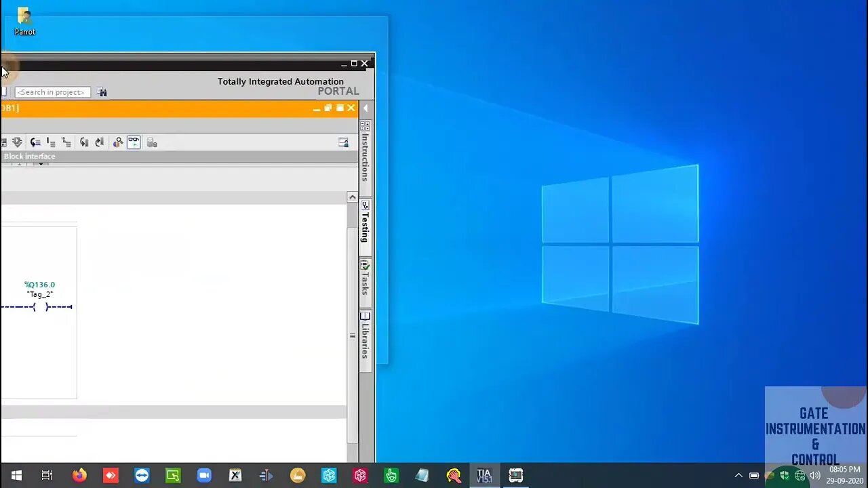This screenshot has height=488, width=868.
Task: Open Task View on the taskbar
Action: tap(47, 475)
